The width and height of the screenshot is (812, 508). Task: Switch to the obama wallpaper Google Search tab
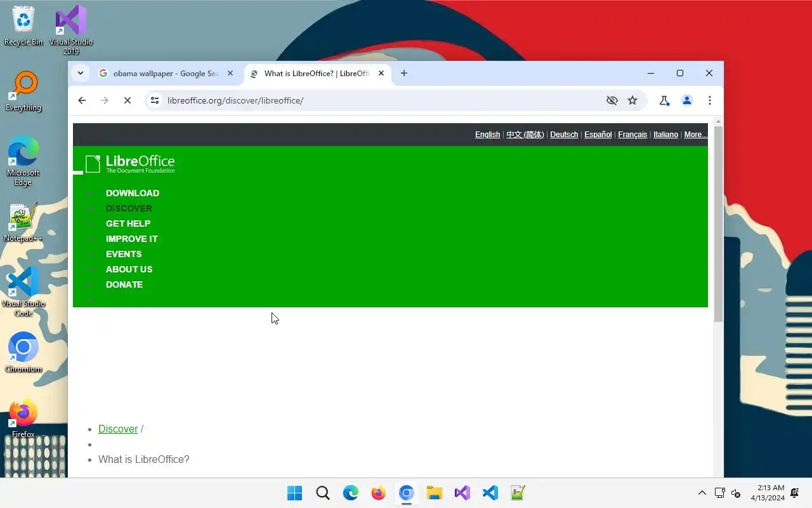pos(167,73)
